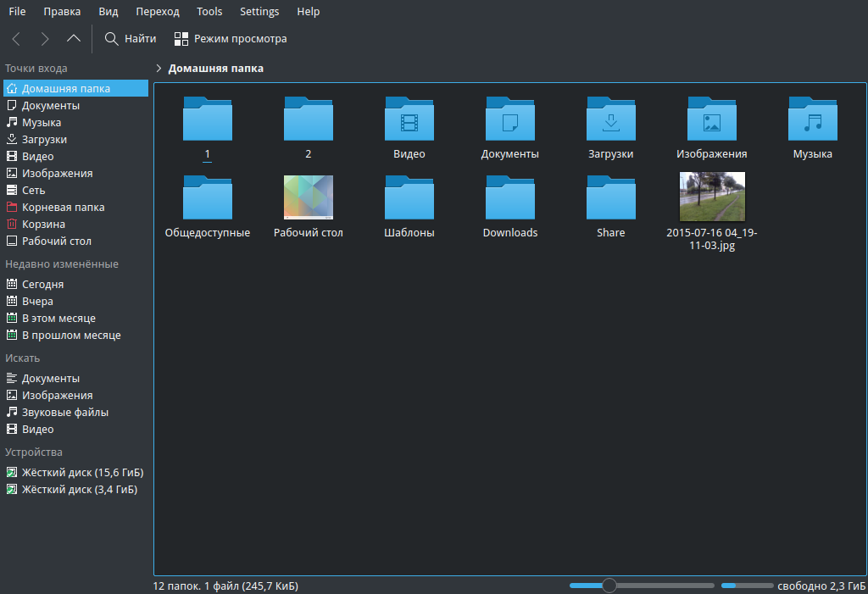Select the Музыка folder icon in the file view
Image resolution: width=868 pixels, height=594 pixels.
[813, 119]
